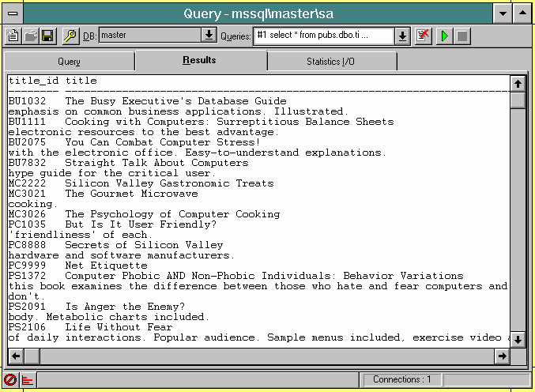The height and width of the screenshot is (392, 535).
Task: Click the New Query toolbar icon
Action: point(13,36)
